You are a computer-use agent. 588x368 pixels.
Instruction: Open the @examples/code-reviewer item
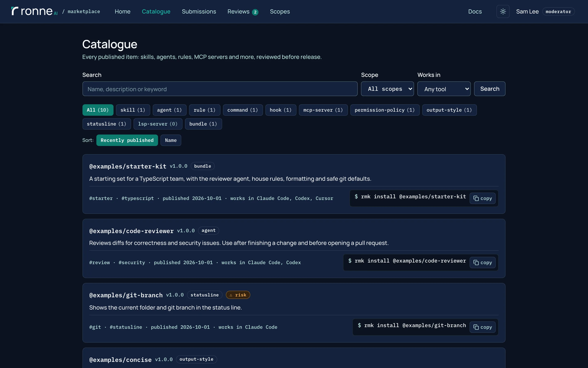coord(131,231)
